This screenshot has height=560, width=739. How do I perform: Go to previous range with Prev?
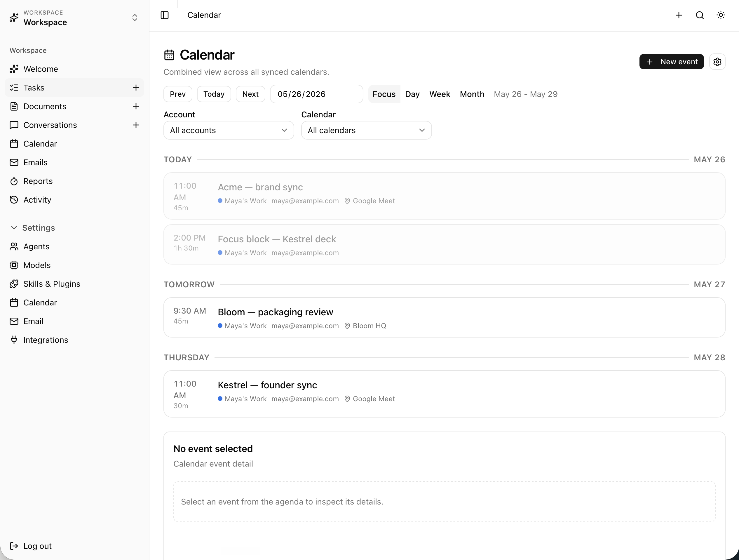tap(178, 94)
